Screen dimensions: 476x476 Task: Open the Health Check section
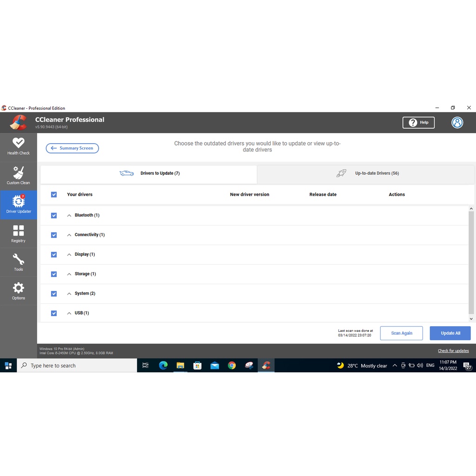[19, 147]
